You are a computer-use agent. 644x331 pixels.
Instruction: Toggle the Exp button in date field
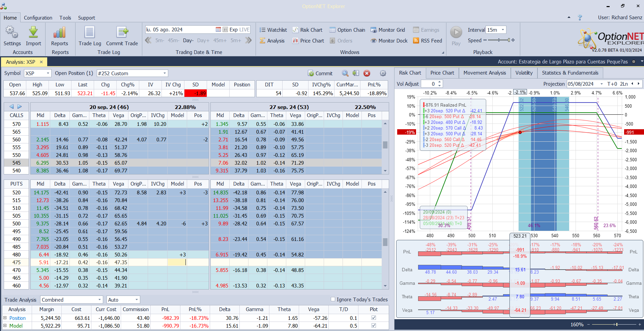(233, 30)
